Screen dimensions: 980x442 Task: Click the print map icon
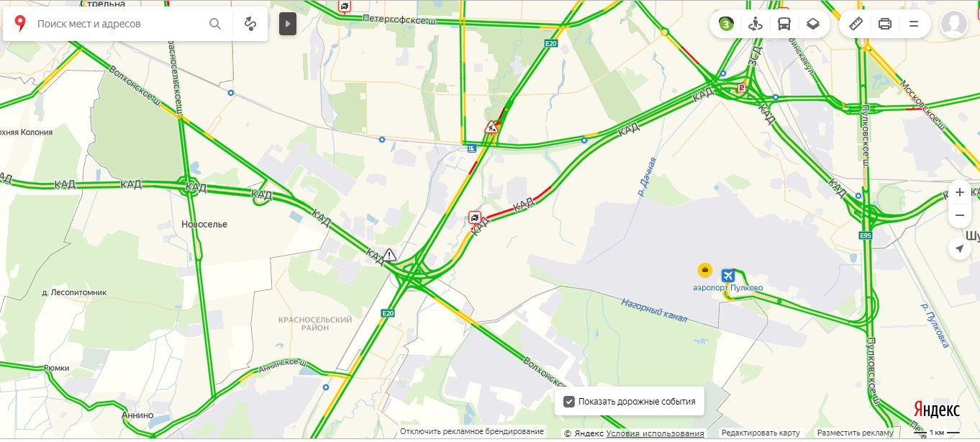coord(885,24)
